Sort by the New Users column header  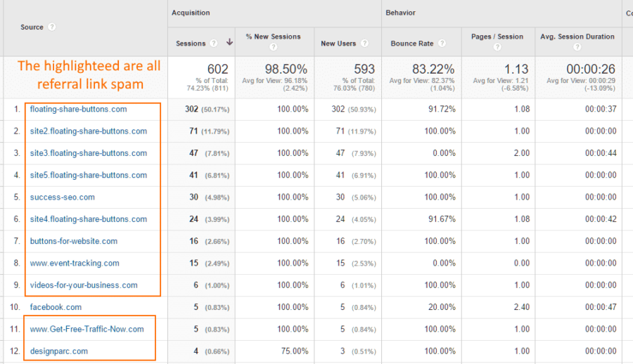(338, 43)
